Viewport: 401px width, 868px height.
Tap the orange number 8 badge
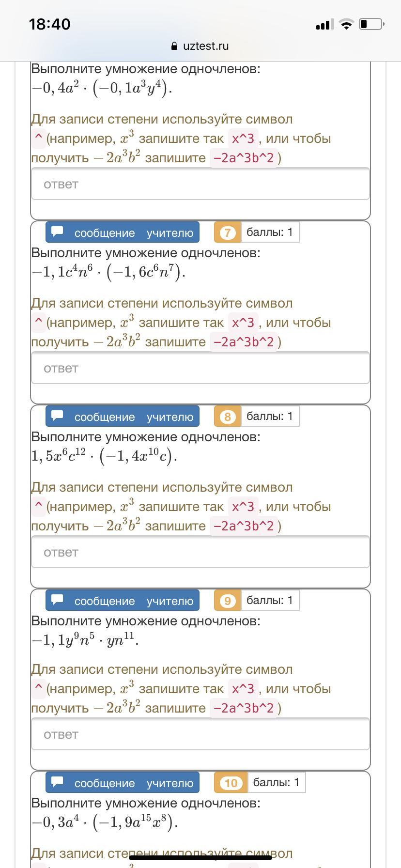pos(227,417)
